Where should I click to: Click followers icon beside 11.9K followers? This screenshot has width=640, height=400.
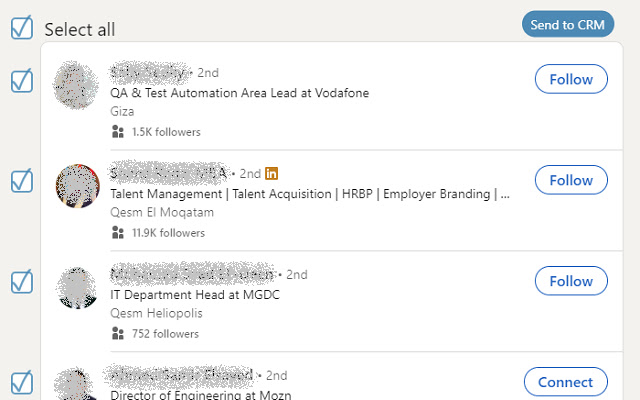coord(118,232)
